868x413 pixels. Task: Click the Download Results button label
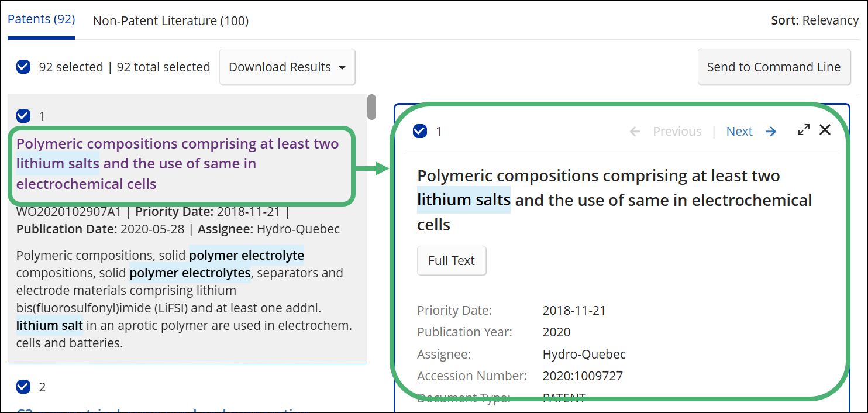click(x=280, y=67)
